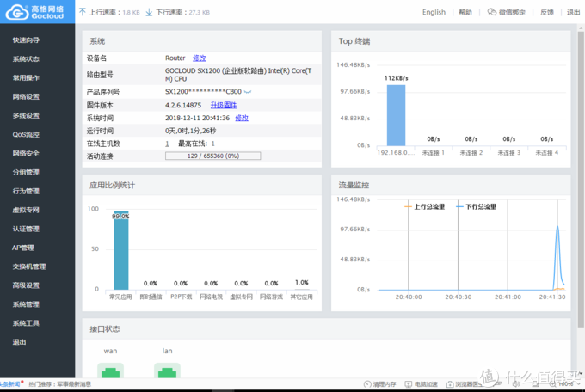This screenshot has height=392, width=585.
Task: Open AP管理 sidebar menu
Action: click(22, 248)
